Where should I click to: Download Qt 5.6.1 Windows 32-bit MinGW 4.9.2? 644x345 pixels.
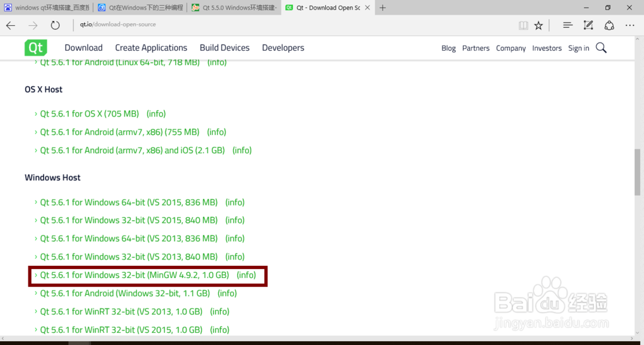tap(135, 275)
